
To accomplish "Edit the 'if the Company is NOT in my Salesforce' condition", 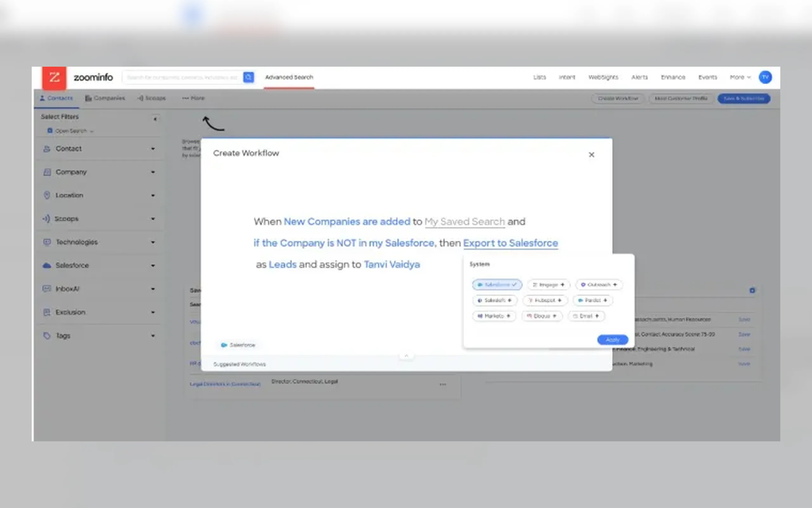I will tap(344, 243).
